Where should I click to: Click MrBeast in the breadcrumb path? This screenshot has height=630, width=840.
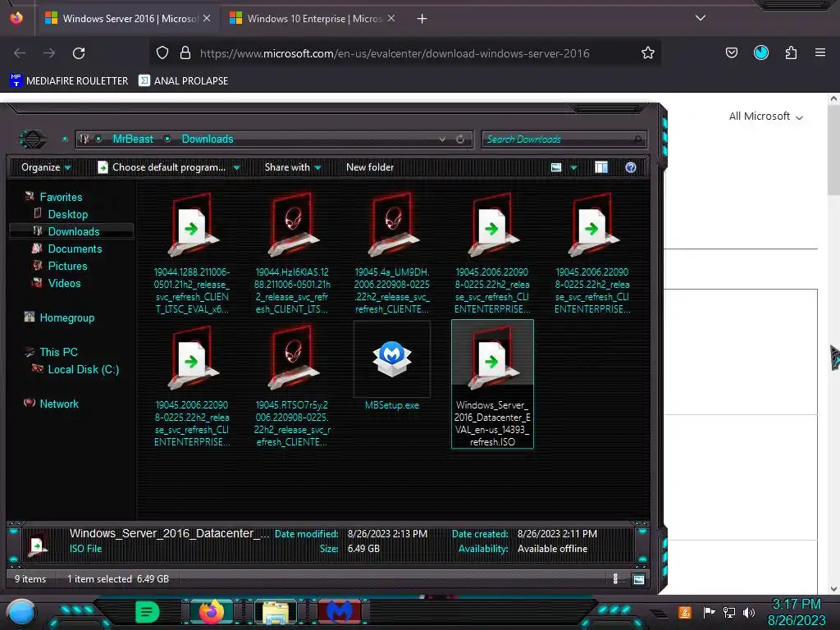pyautogui.click(x=133, y=139)
